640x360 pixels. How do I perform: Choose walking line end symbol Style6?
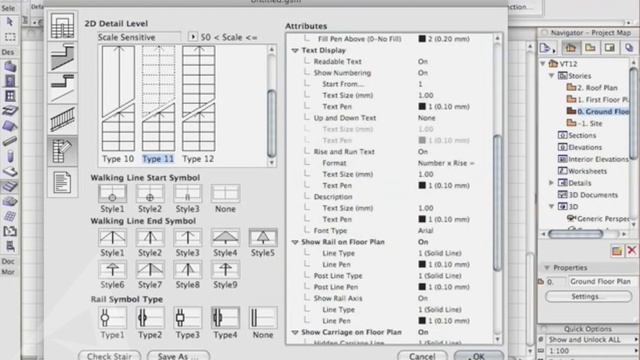(x=112, y=269)
